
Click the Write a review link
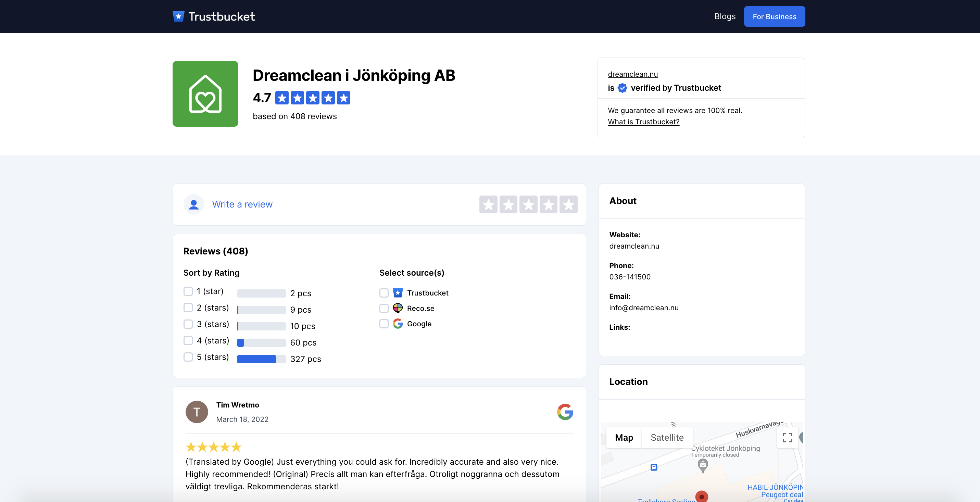click(x=242, y=204)
